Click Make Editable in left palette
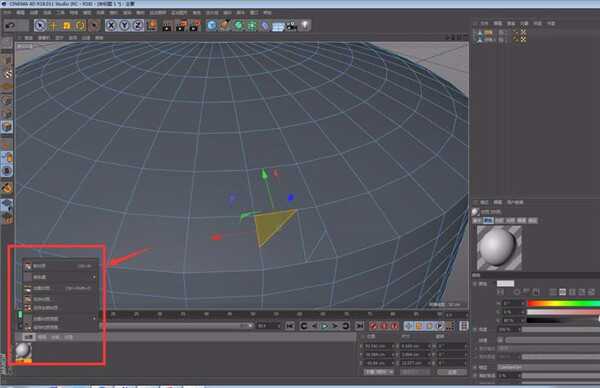This screenshot has height=388, width=600. (7, 42)
